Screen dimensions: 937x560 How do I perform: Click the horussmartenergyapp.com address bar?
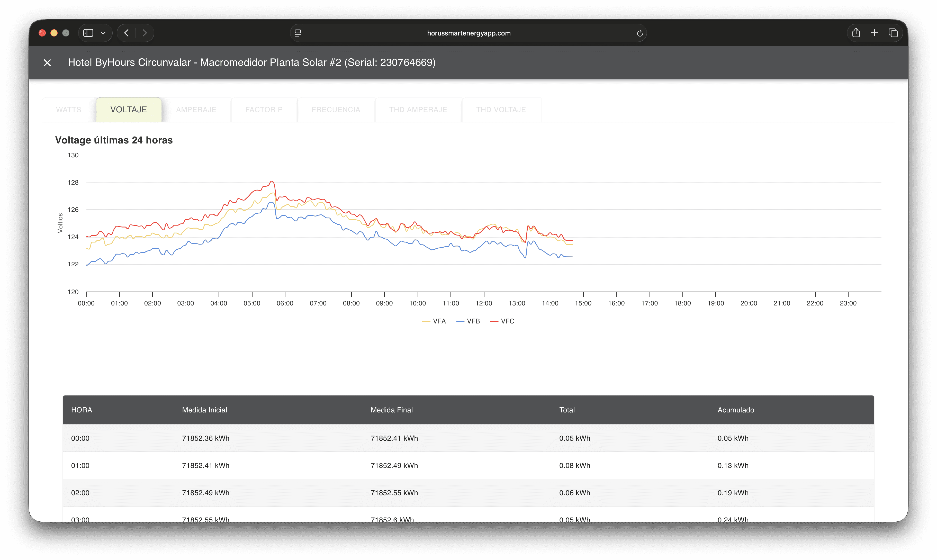[468, 33]
